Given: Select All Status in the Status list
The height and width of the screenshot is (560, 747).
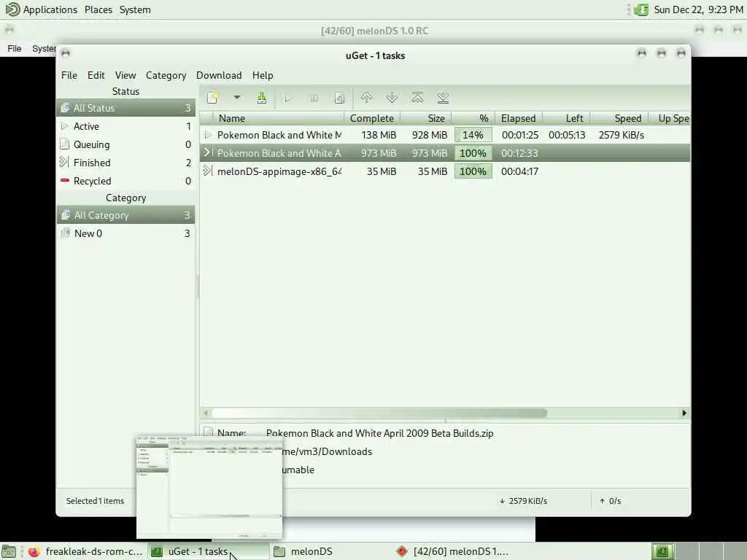Looking at the screenshot, I should pos(125,108).
